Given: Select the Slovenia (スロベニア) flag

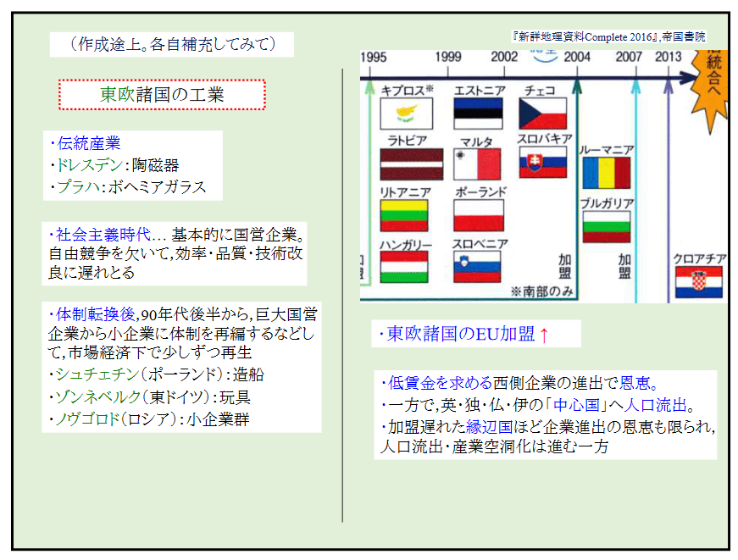Looking at the screenshot, I should click(x=478, y=266).
